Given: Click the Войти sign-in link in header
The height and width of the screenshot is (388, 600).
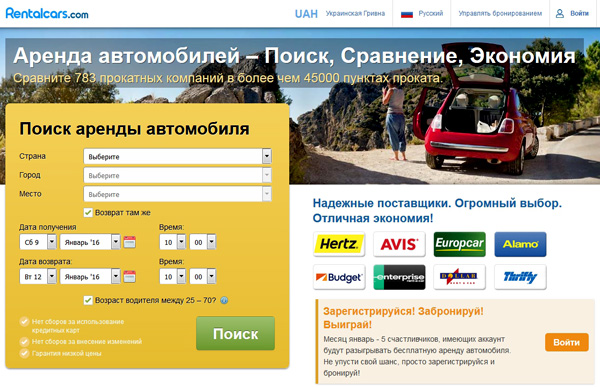Looking at the screenshot, I should tap(572, 13).
